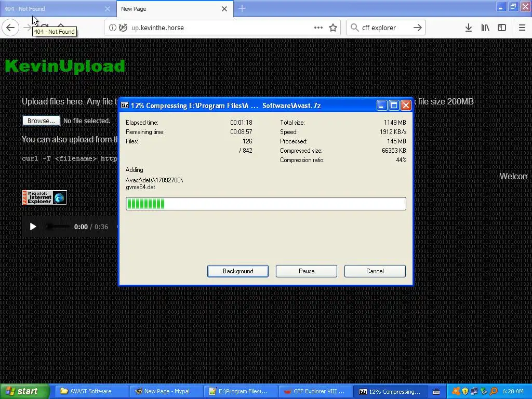Open the site information icon in address bar
Screen dimensions: 532x399
(x=113, y=28)
